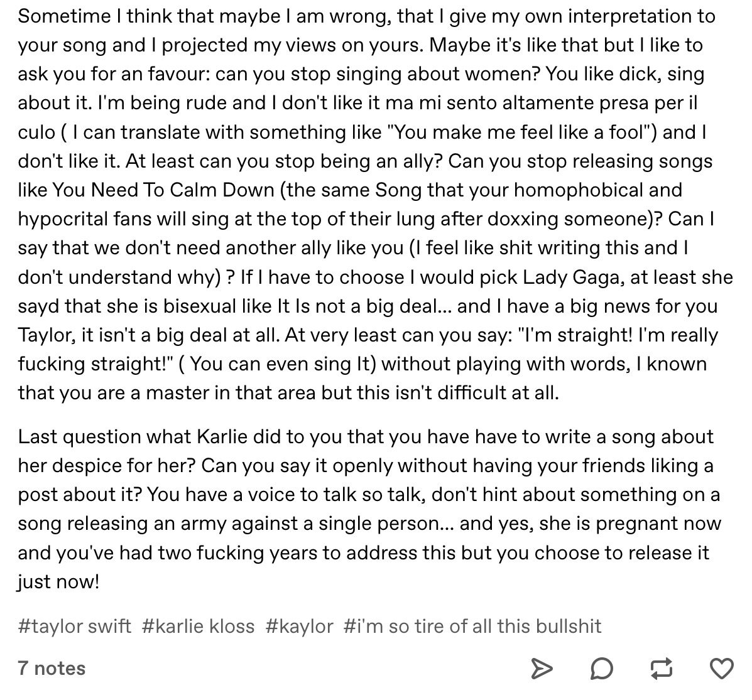Screen dimensions: 752x700
Task: Click the #i'm so tire of all this bullshit tag
Action: click(x=472, y=626)
